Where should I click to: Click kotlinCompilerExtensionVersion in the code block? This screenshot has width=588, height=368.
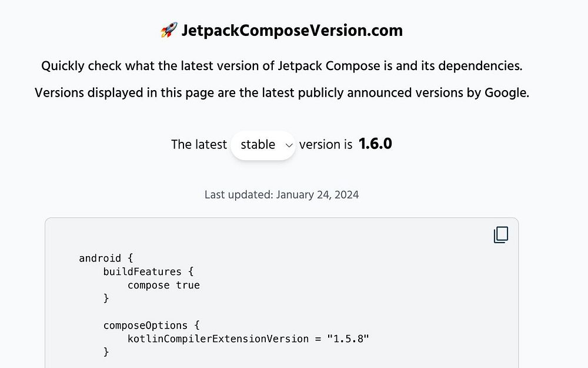click(x=218, y=339)
